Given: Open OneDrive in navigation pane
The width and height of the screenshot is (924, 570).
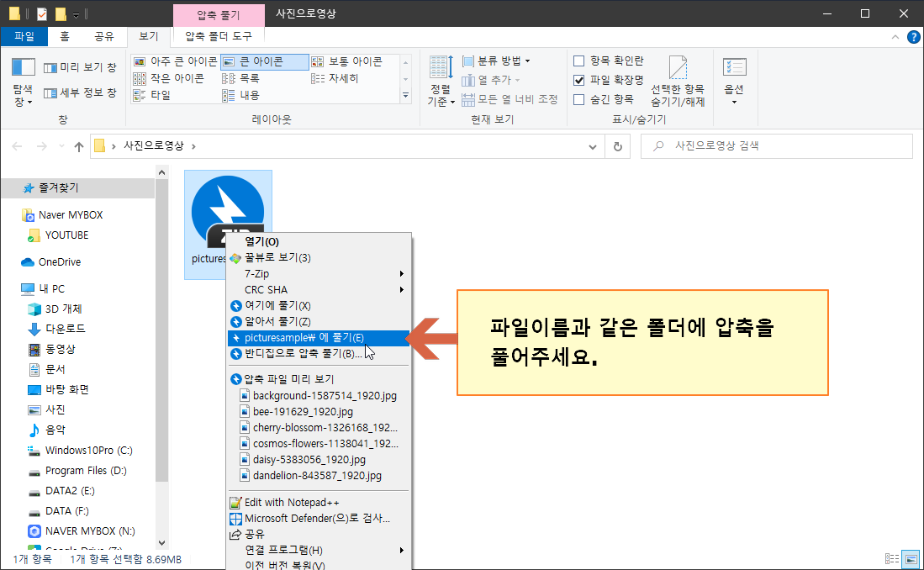Looking at the screenshot, I should (50, 262).
